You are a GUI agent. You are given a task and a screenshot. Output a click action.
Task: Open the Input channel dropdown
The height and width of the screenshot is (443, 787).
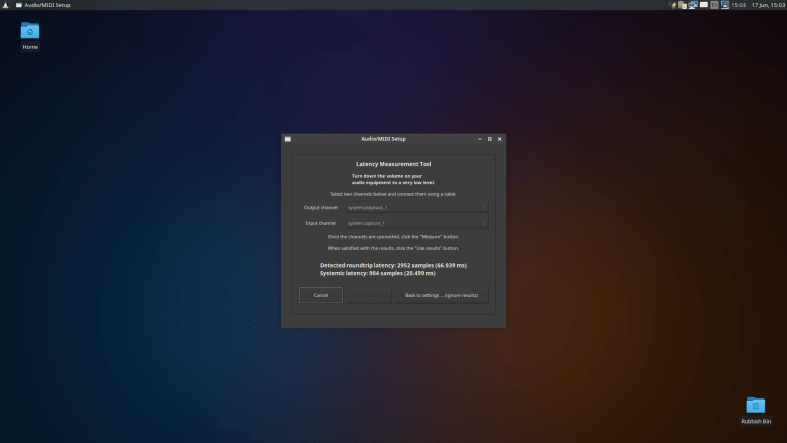[x=417, y=223]
